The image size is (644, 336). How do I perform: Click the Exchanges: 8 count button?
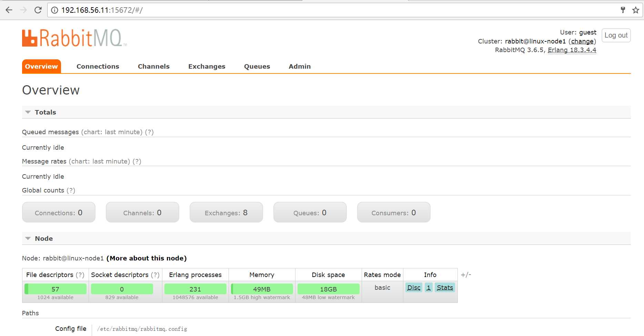click(x=226, y=213)
